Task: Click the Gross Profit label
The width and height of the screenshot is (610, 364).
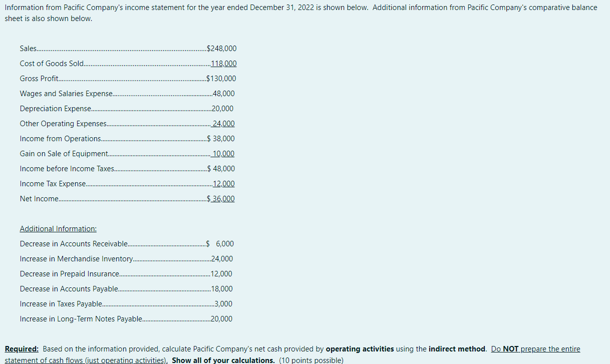Action: point(39,79)
